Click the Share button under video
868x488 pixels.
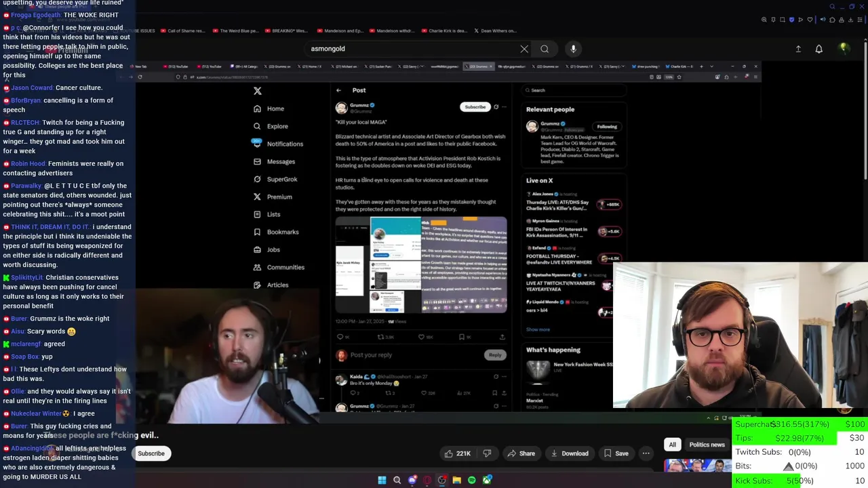[521, 453]
